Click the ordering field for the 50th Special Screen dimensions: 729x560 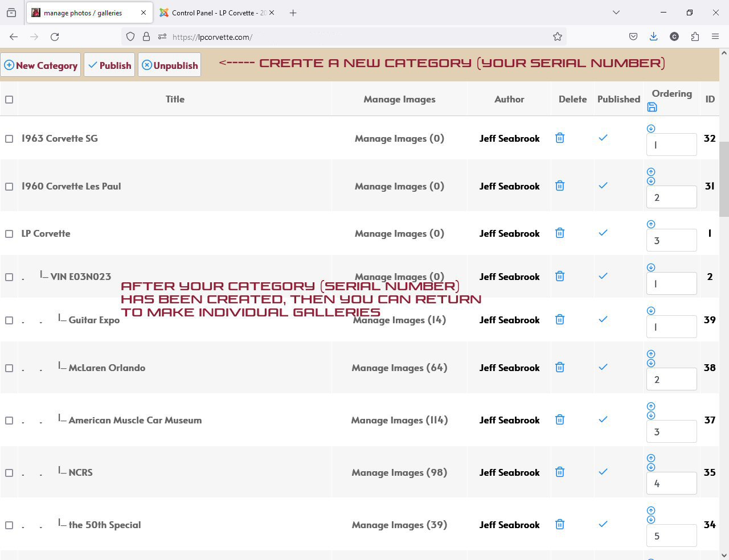[671, 536]
